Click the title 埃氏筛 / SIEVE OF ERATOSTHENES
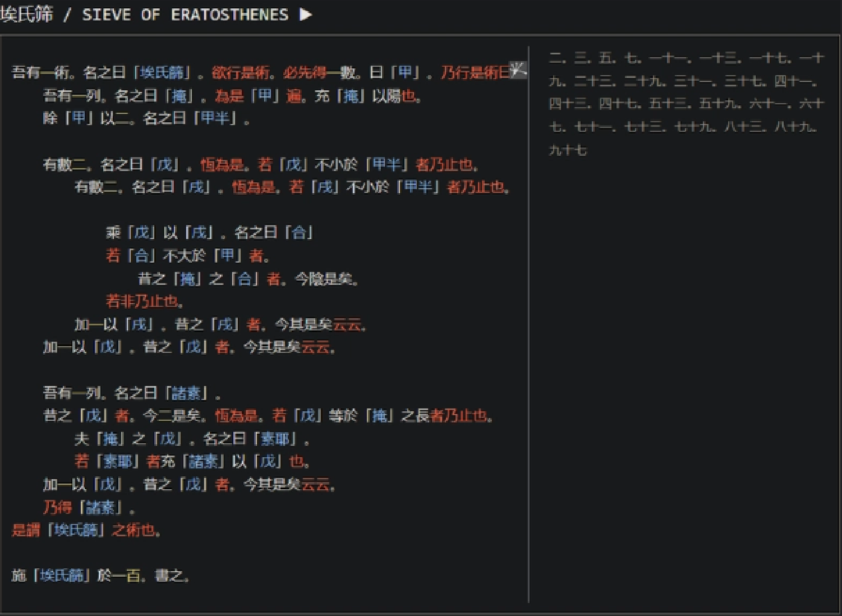Image resolution: width=842 pixels, height=616 pixels. [144, 14]
